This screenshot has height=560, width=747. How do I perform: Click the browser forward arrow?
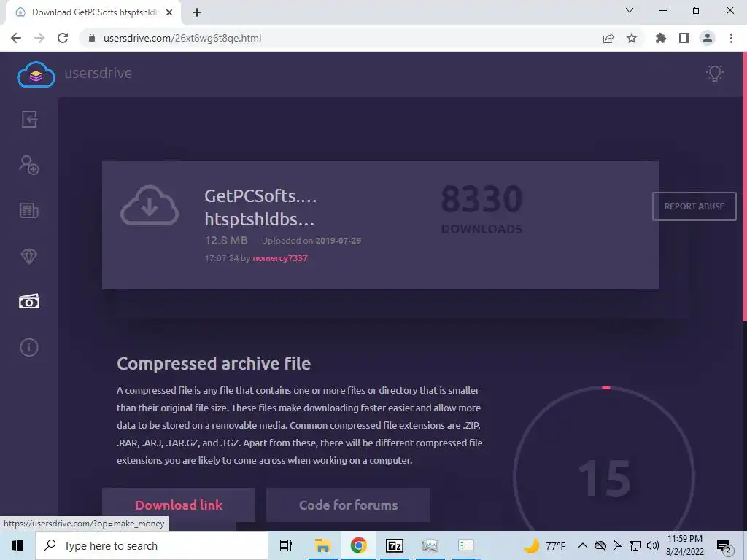pyautogui.click(x=39, y=38)
